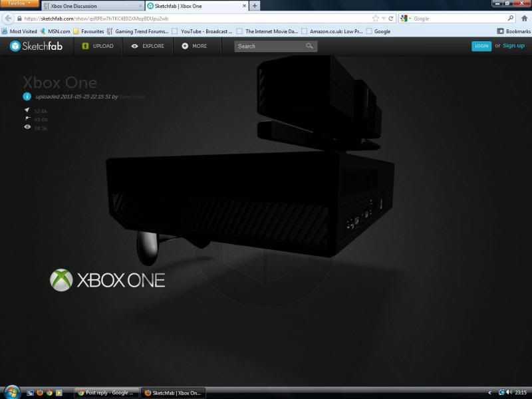Click the Show Desktop quick launch icon

30,392
